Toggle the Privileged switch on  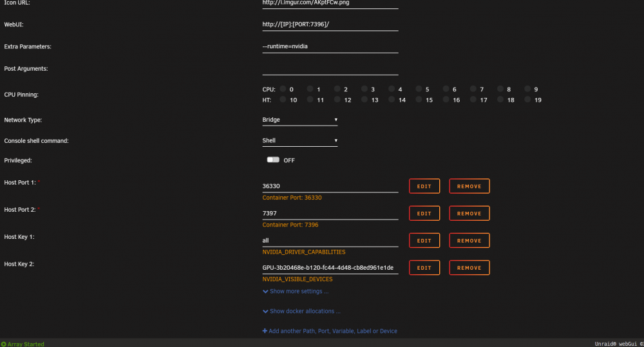[x=272, y=160]
